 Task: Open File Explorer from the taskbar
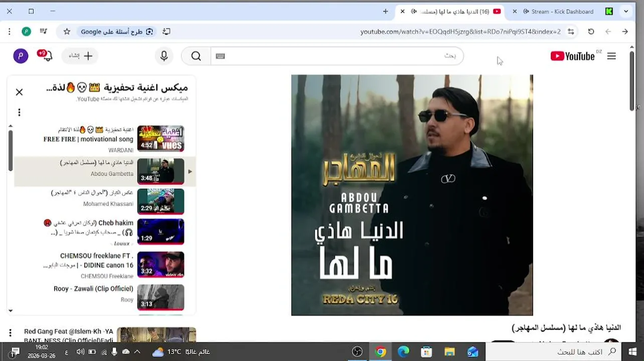click(449, 352)
